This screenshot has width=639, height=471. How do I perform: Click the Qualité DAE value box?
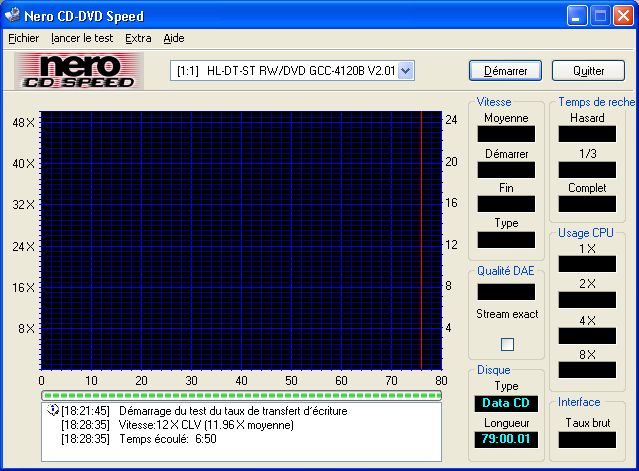click(506, 292)
